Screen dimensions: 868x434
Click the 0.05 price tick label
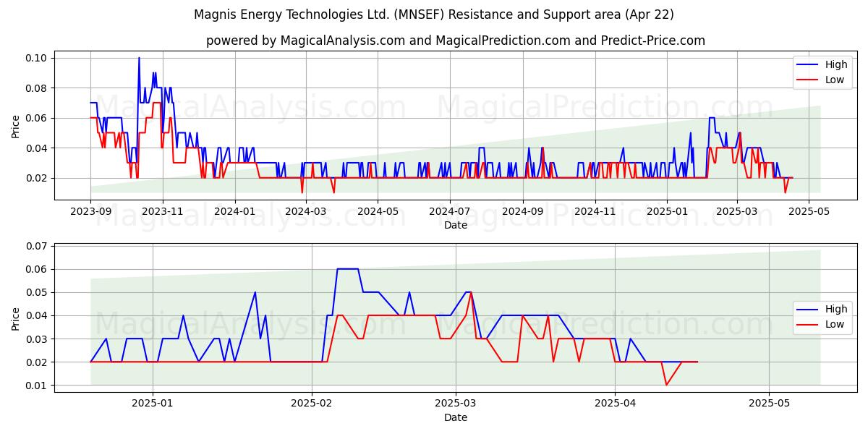click(36, 292)
